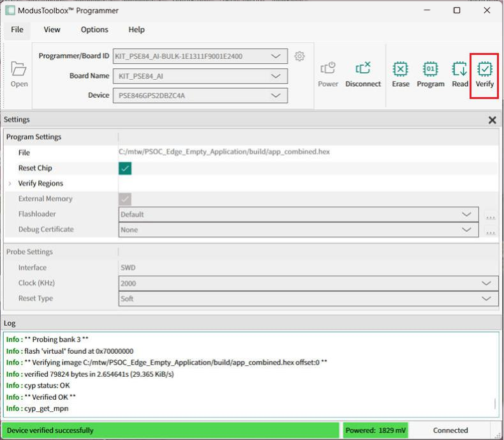Open the Clock (KHz) dropdown
Screen dimensions: 504x440
pyautogui.click(x=308, y=284)
